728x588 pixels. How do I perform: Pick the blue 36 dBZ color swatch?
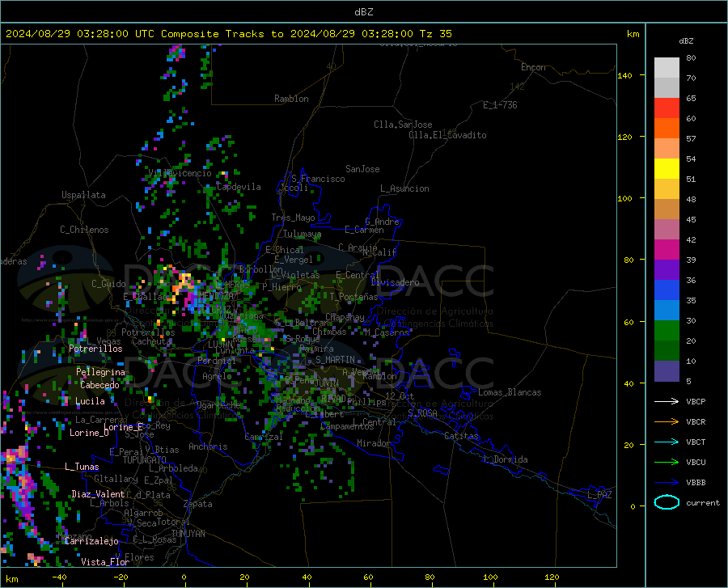pyautogui.click(x=667, y=290)
